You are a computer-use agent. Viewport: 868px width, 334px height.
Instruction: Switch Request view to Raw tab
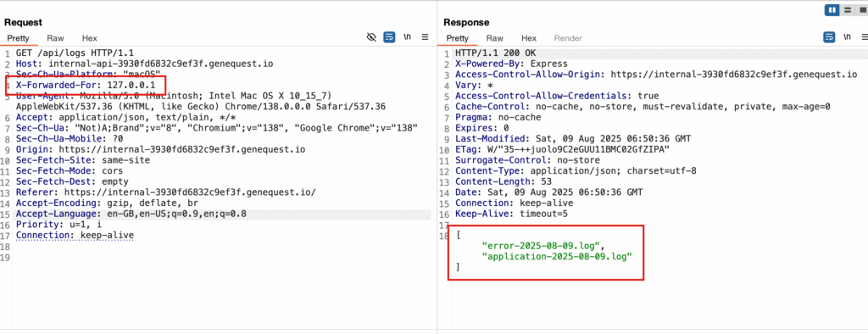pyautogui.click(x=55, y=38)
